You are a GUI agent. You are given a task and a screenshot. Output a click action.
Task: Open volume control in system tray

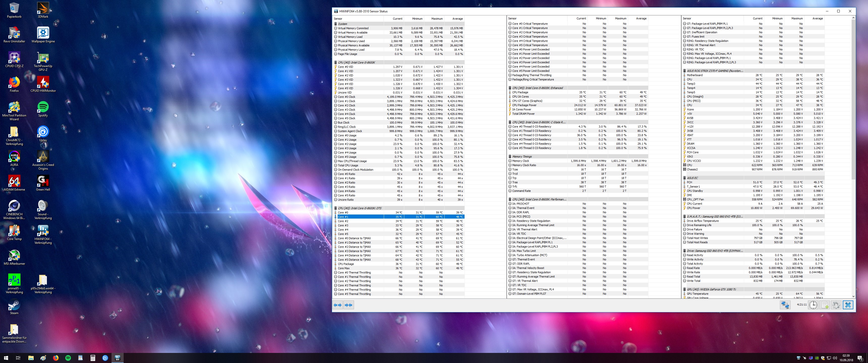(x=835, y=358)
